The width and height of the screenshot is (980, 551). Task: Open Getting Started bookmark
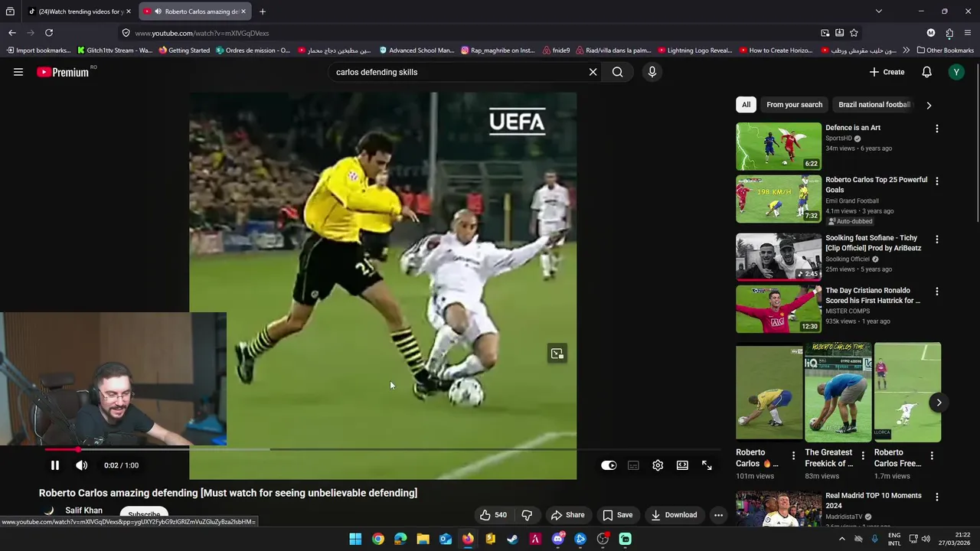pyautogui.click(x=184, y=51)
